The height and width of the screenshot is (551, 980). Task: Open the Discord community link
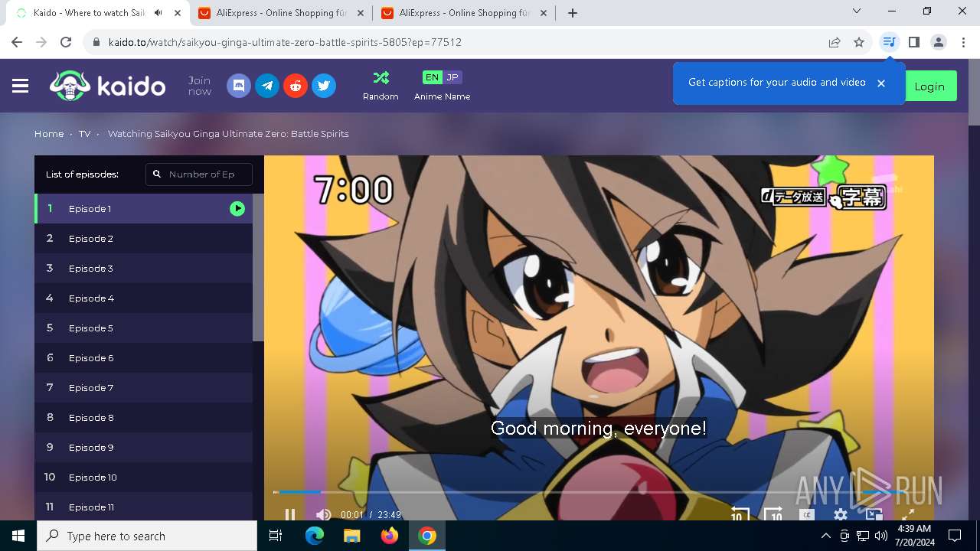click(239, 86)
